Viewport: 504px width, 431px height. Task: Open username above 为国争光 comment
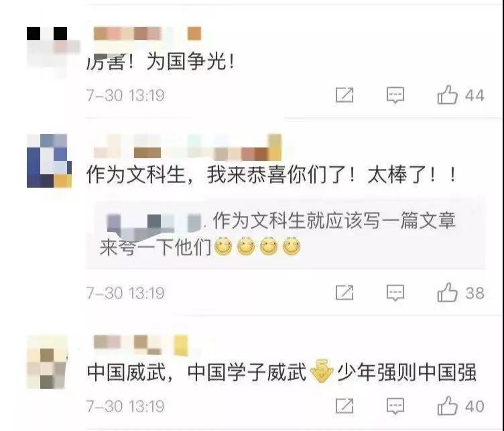tap(147, 34)
